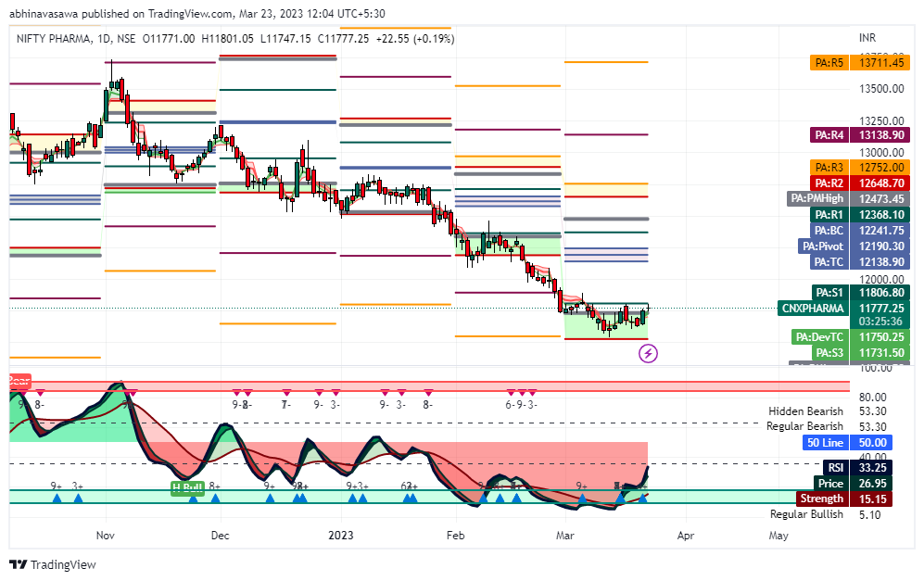Click the 12752.00 price value
This screenshot has width=924, height=581.
[x=881, y=168]
